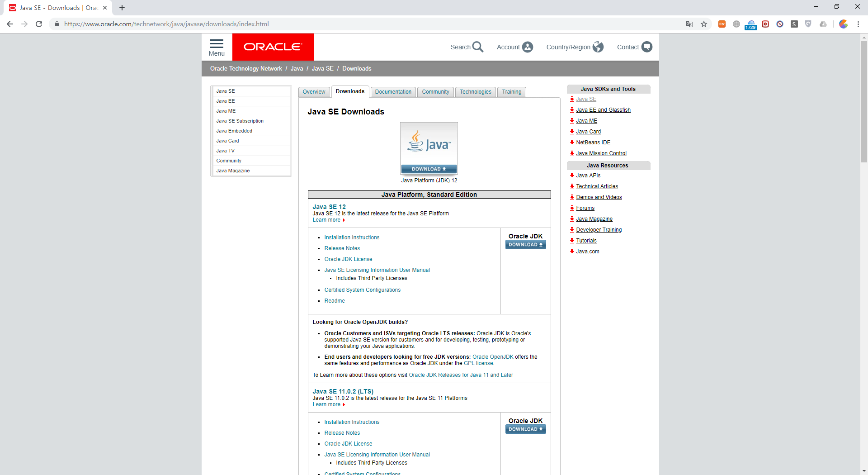This screenshot has width=868, height=475.
Task: Click the red square play extension icon
Action: click(x=765, y=24)
